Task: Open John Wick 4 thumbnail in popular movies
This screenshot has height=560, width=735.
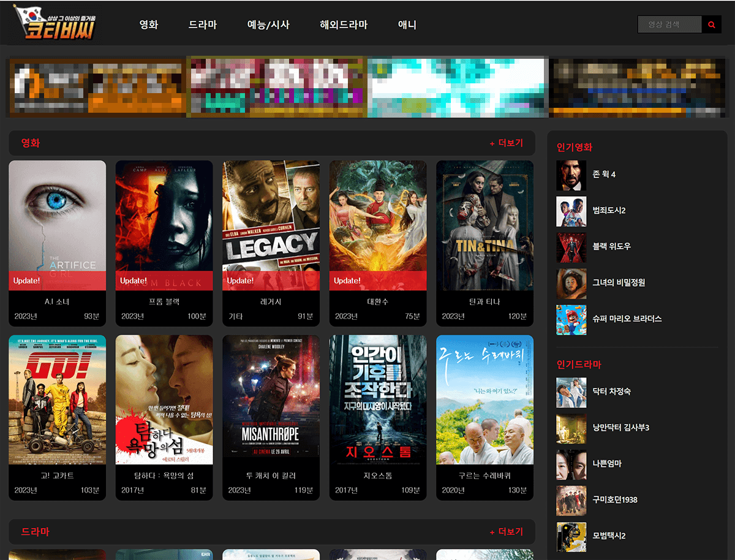Action: [571, 175]
